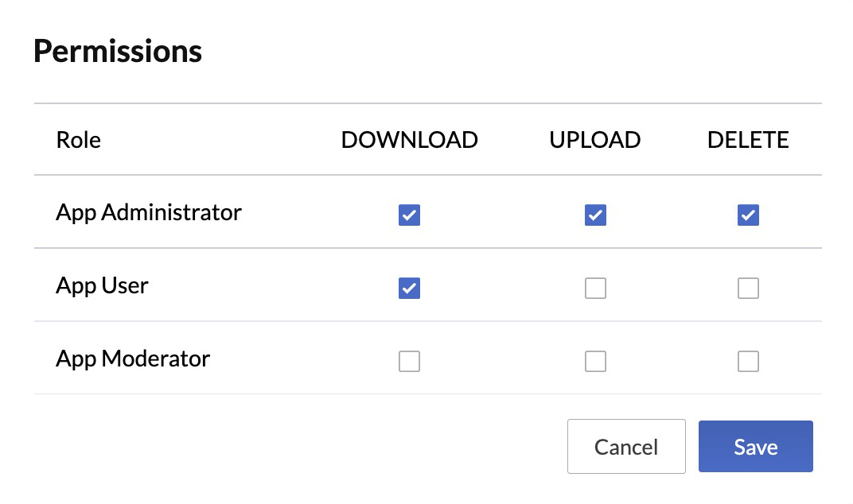
Task: Disable Upload for App Administrator
Action: pos(595,215)
